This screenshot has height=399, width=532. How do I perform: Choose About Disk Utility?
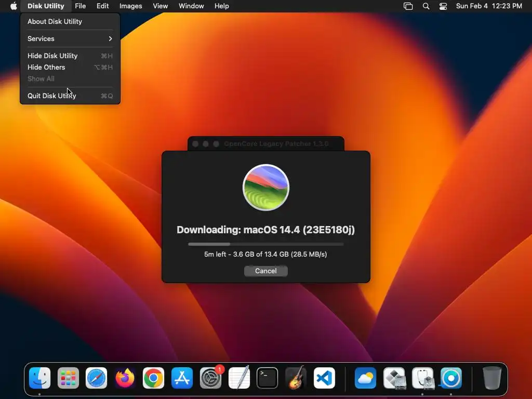70,21
